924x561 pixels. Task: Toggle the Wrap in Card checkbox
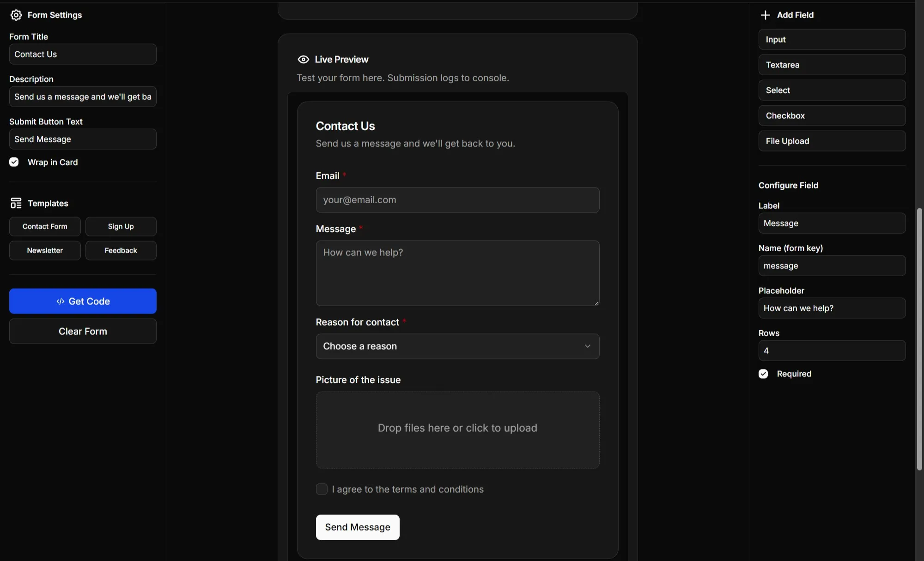pyautogui.click(x=14, y=162)
